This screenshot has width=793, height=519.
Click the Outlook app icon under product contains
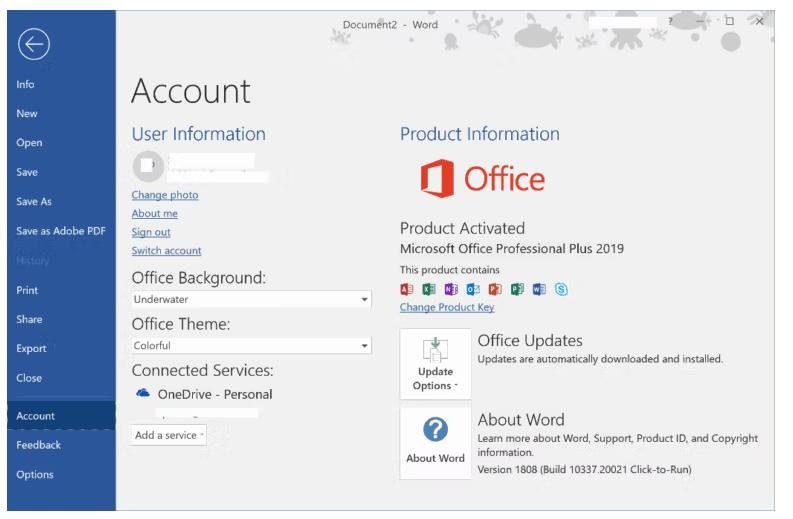pos(473,289)
